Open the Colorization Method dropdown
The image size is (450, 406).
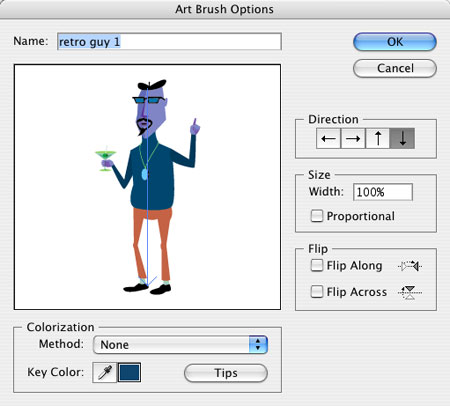(x=180, y=344)
